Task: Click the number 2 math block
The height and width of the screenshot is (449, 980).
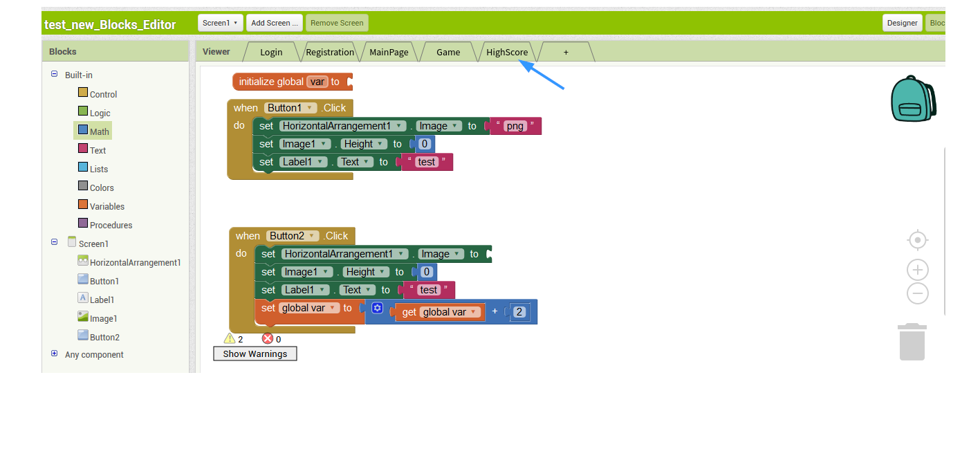Action: [x=519, y=312]
